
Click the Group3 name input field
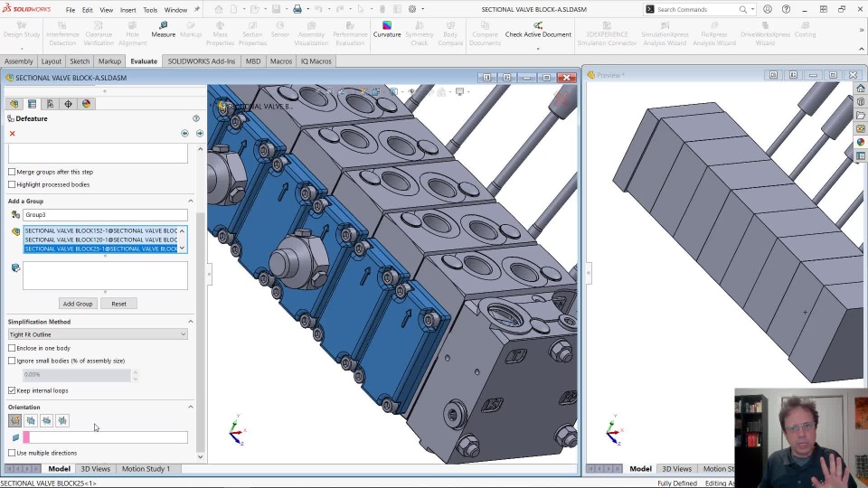(105, 215)
